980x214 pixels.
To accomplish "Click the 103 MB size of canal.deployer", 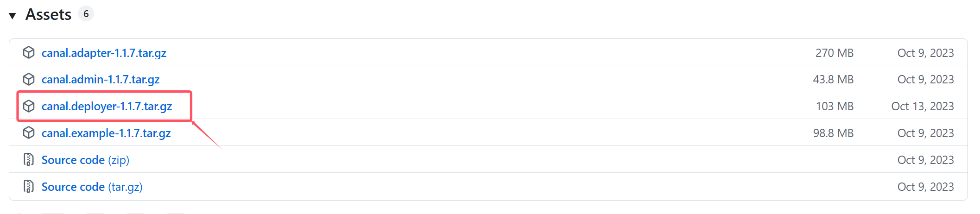I will [834, 106].
